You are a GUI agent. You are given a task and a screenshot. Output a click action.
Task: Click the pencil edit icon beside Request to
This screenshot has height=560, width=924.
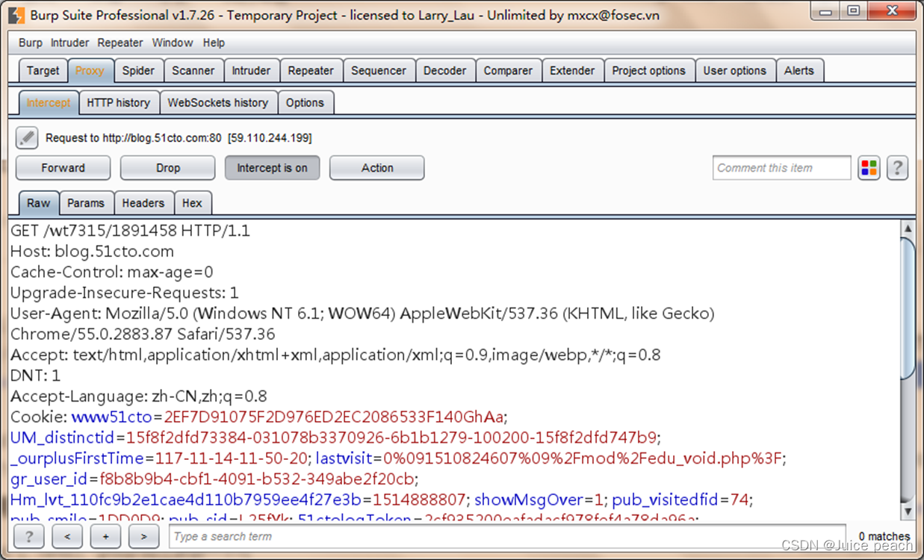(27, 137)
